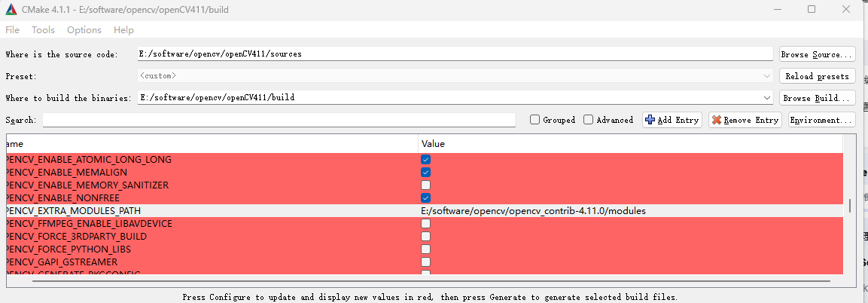Click the Remove Entry button
Image resolution: width=868 pixels, height=303 pixels.
745,120
